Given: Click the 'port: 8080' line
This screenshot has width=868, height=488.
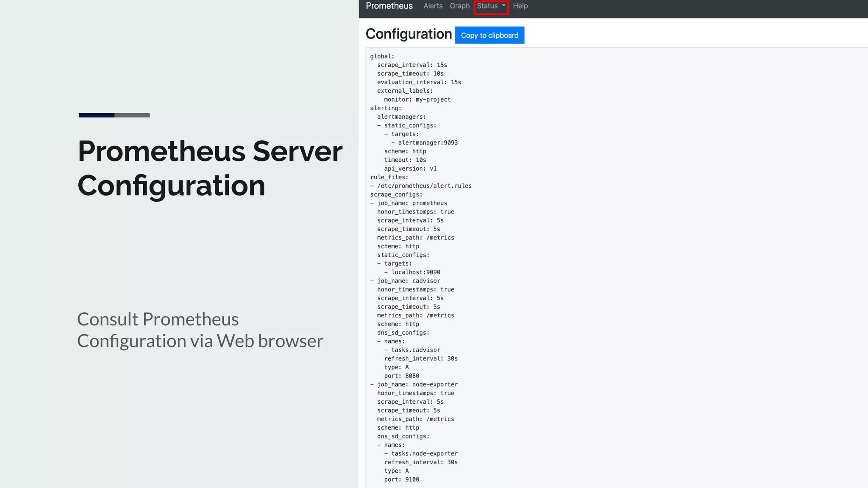Looking at the screenshot, I should click(x=402, y=376).
